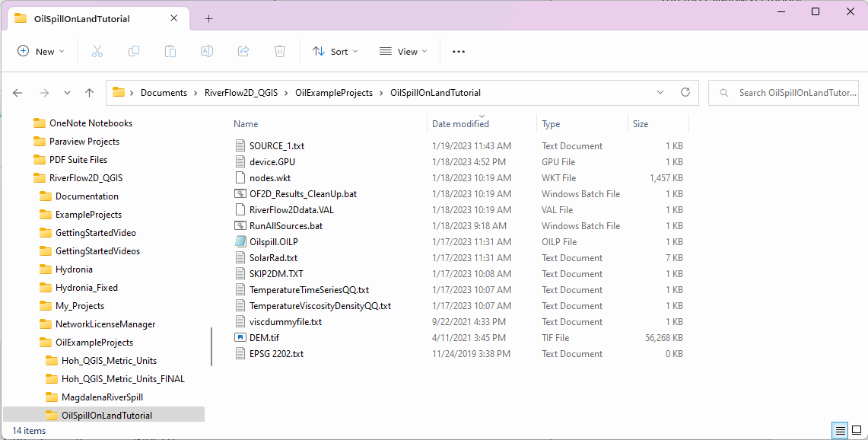The width and height of the screenshot is (868, 440).
Task: Click the EPSG 2202.txt file icon
Action: tap(240, 353)
